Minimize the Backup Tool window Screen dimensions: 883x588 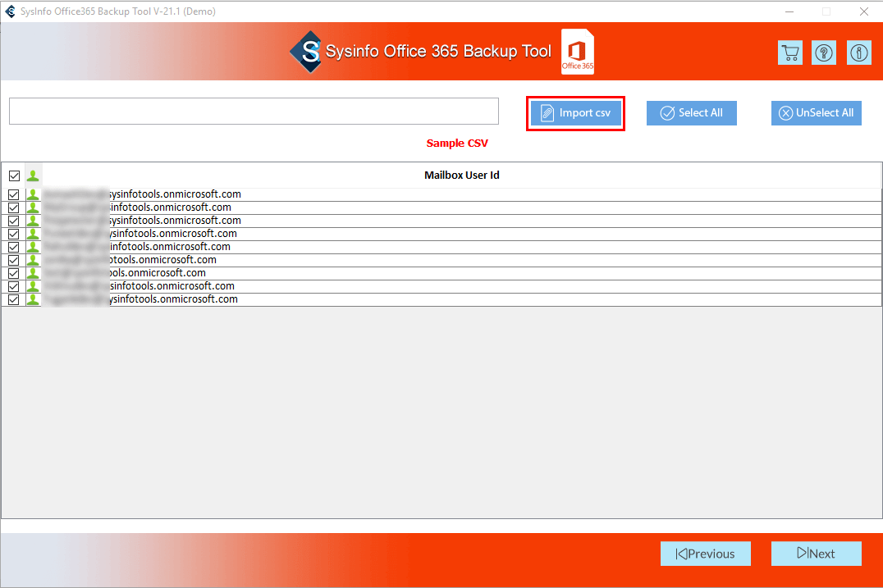[x=789, y=11]
